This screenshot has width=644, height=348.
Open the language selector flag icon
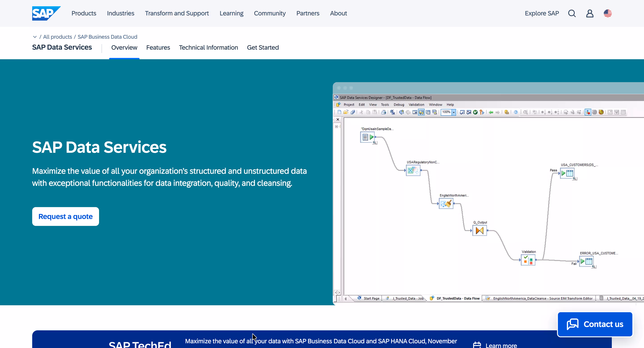click(608, 13)
